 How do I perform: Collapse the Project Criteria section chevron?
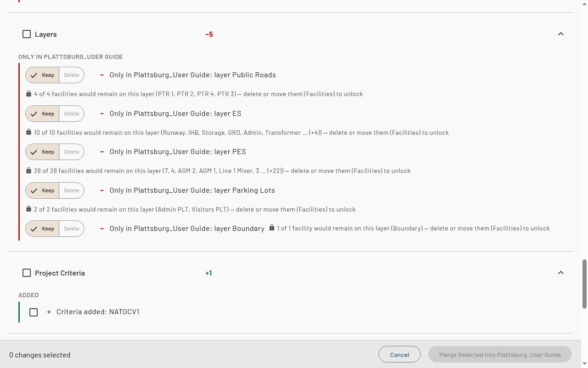pos(560,273)
